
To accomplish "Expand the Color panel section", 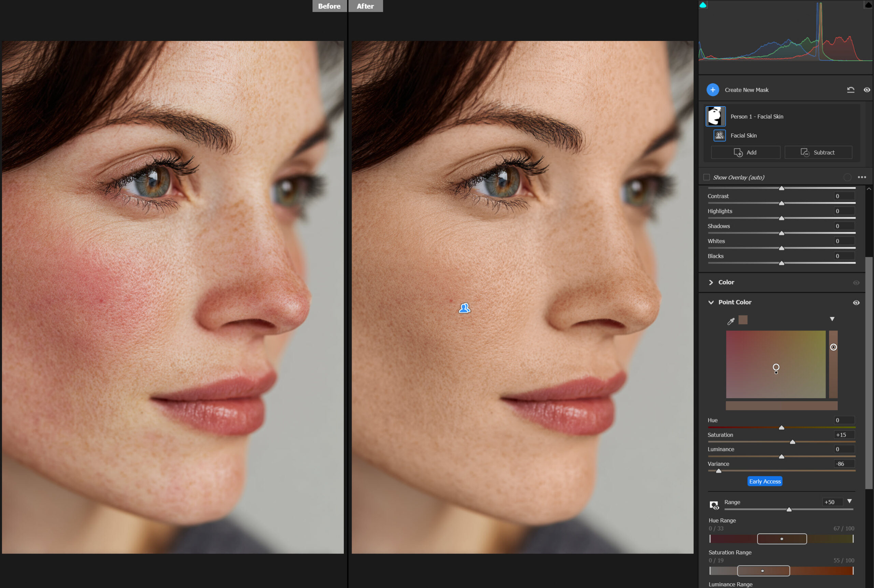I will point(710,282).
